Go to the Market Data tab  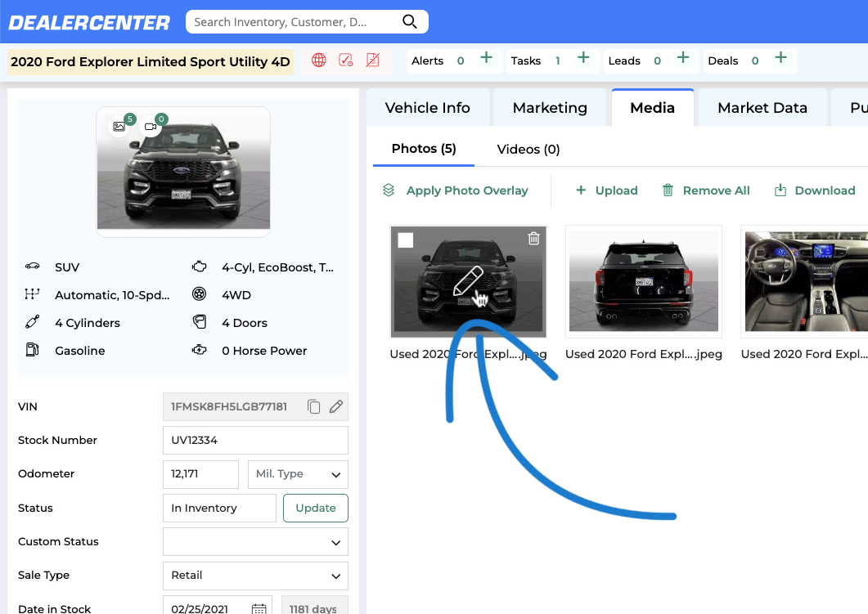[762, 107]
